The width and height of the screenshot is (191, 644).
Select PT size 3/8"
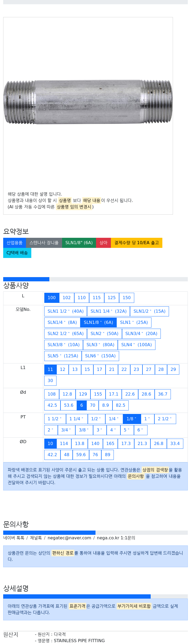click(x=84, y=430)
